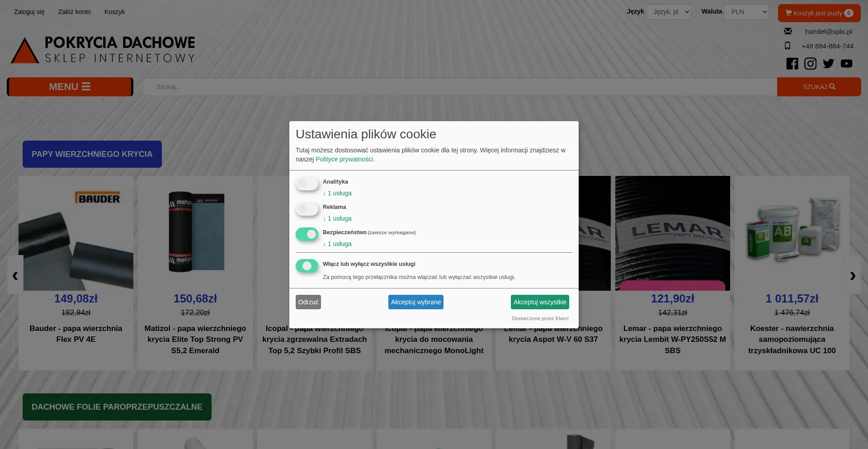Click the next carousel arrow
Screen dimensions: 868x449
(x=853, y=275)
